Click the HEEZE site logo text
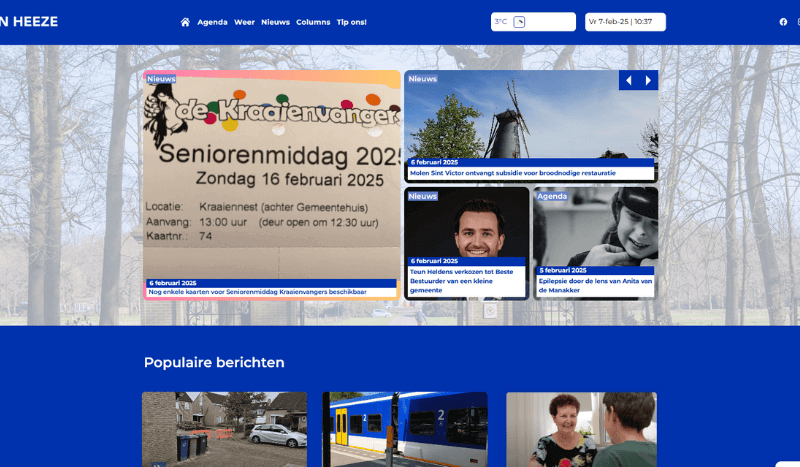The height and width of the screenshot is (467, 800). pos(29,22)
